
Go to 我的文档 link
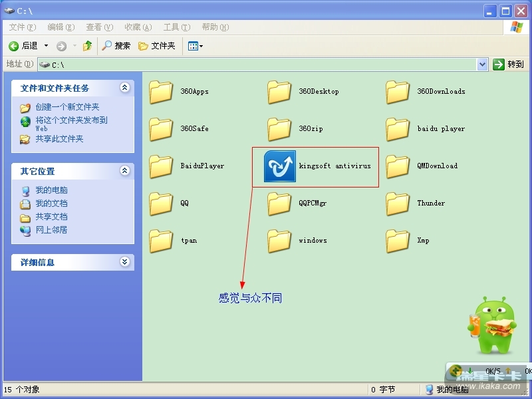point(52,203)
